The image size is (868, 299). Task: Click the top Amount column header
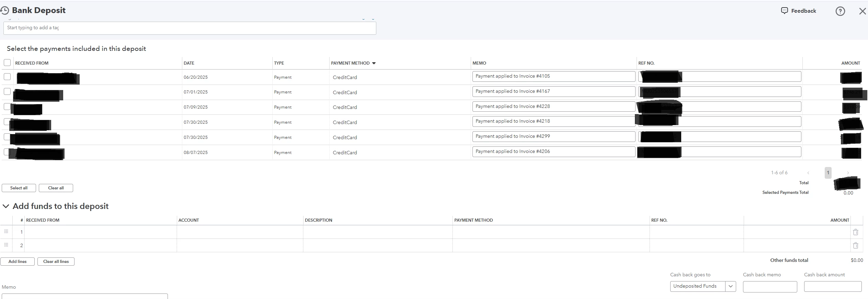pos(850,63)
